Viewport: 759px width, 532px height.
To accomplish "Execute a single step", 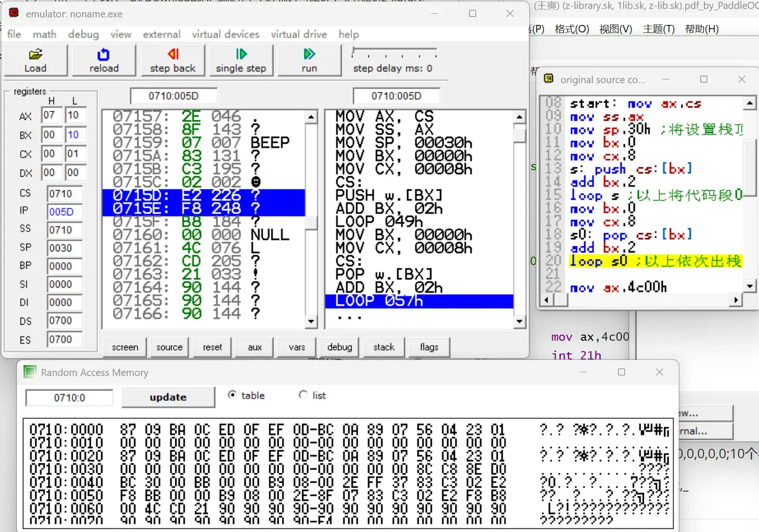I will click(x=241, y=60).
